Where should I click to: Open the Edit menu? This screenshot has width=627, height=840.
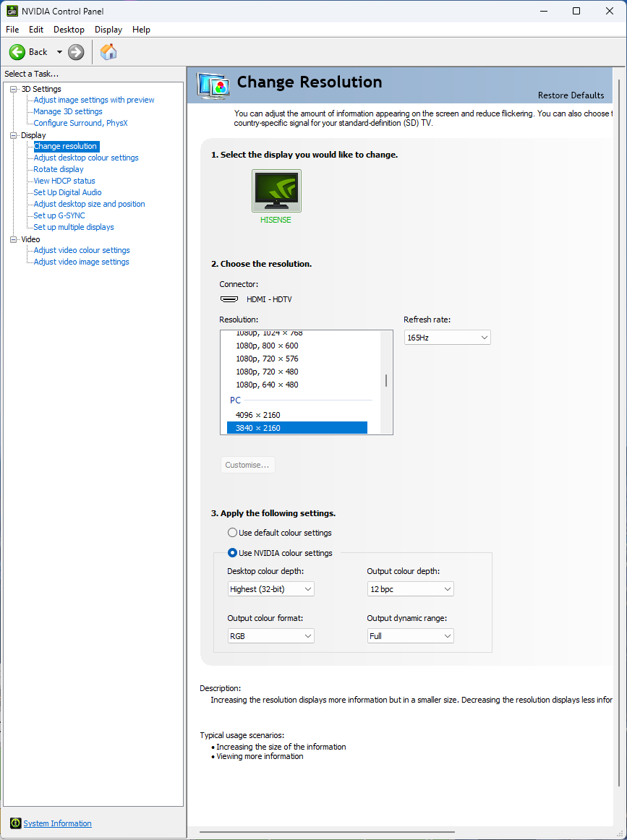(36, 30)
